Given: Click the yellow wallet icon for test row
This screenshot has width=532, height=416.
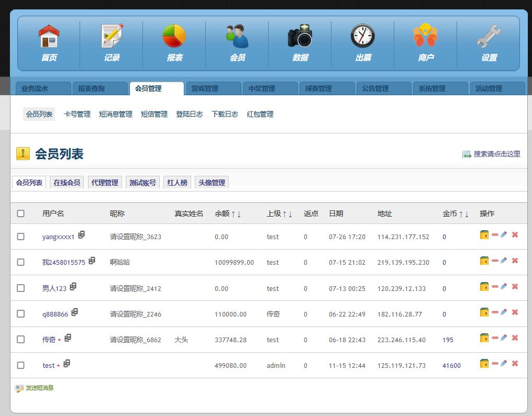Looking at the screenshot, I should click(484, 364).
